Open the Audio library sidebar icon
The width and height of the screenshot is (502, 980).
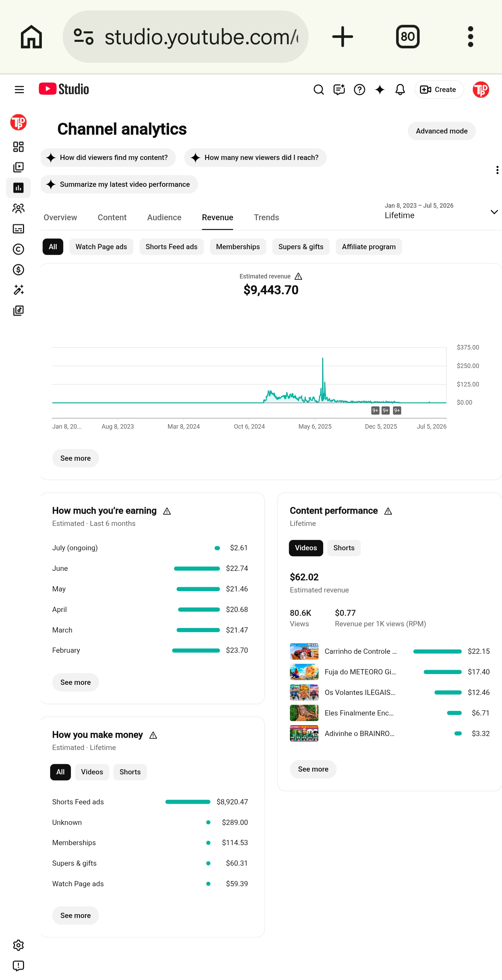pos(18,311)
